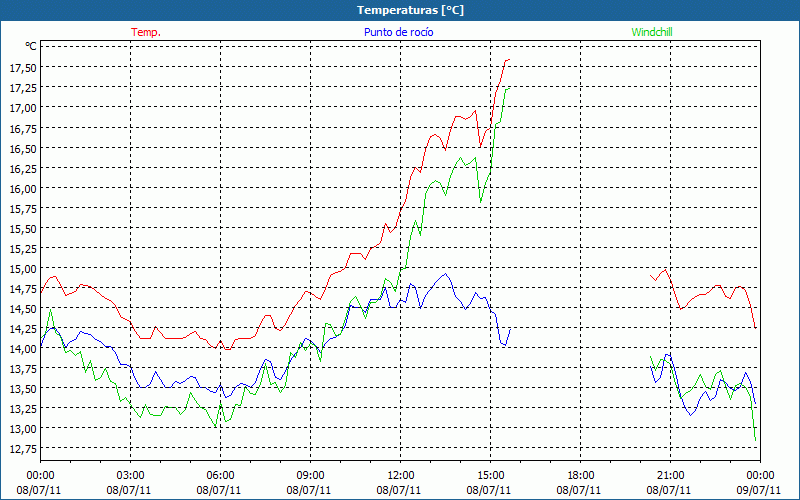Click the 12:00 time axis label

[x=401, y=476]
